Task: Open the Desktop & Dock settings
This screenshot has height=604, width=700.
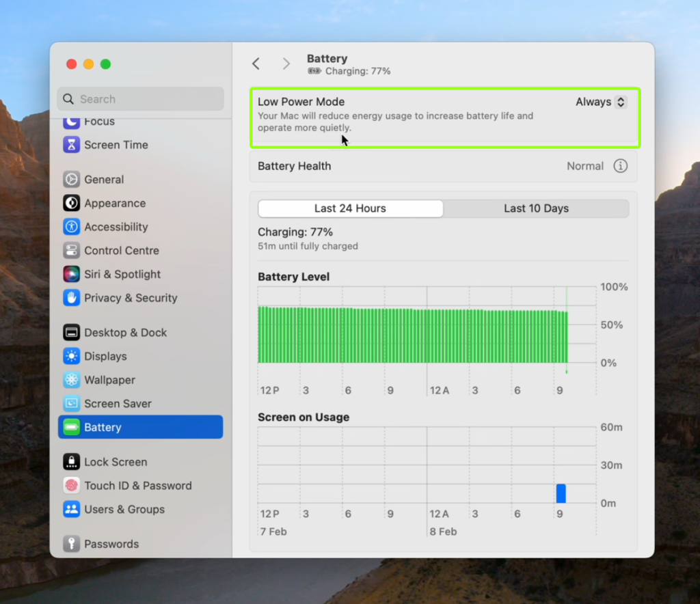Action: click(72, 332)
